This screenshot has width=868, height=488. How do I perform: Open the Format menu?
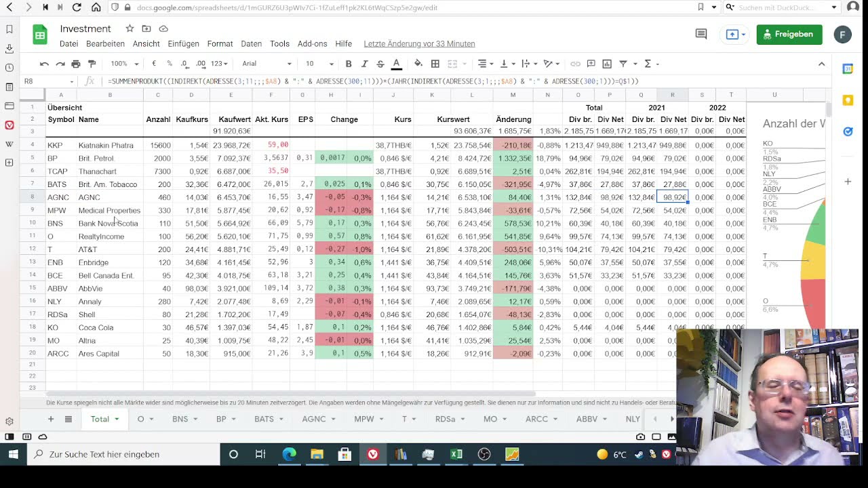pos(220,43)
